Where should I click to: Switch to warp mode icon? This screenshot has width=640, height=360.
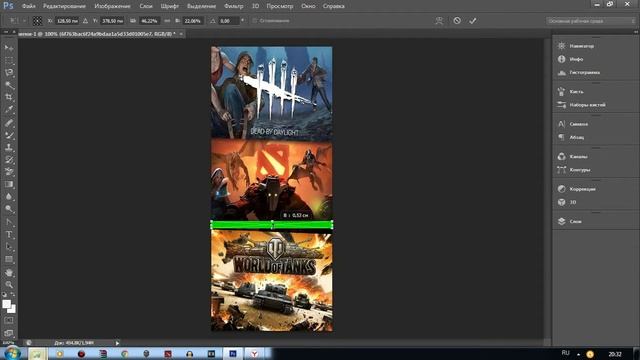pos(439,21)
